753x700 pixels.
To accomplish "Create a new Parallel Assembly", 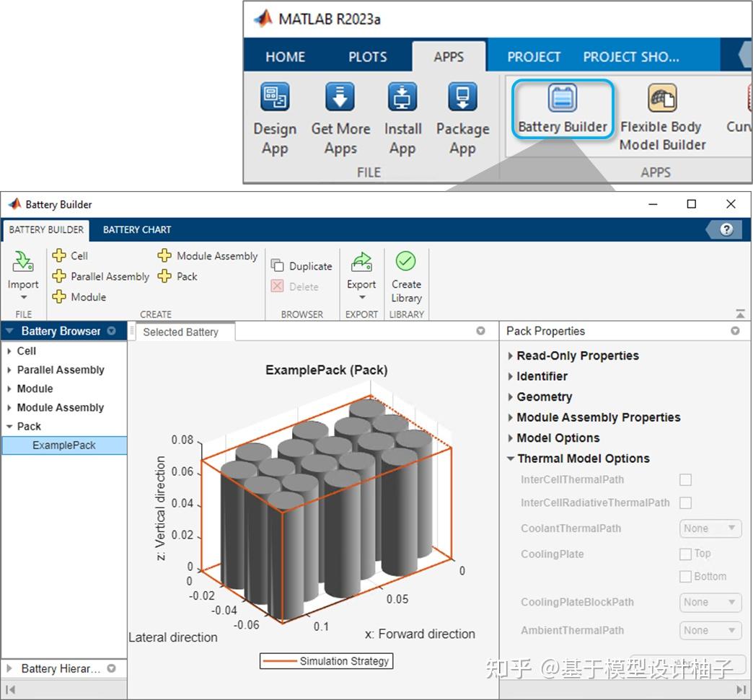I will click(x=100, y=276).
